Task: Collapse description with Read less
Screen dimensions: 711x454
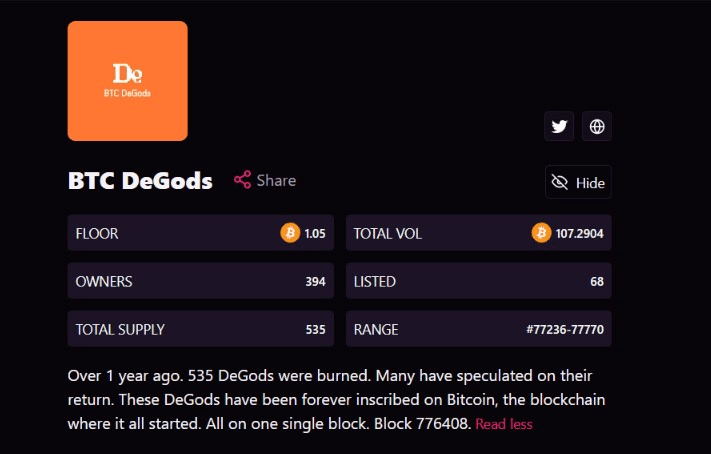Action: pos(504,424)
